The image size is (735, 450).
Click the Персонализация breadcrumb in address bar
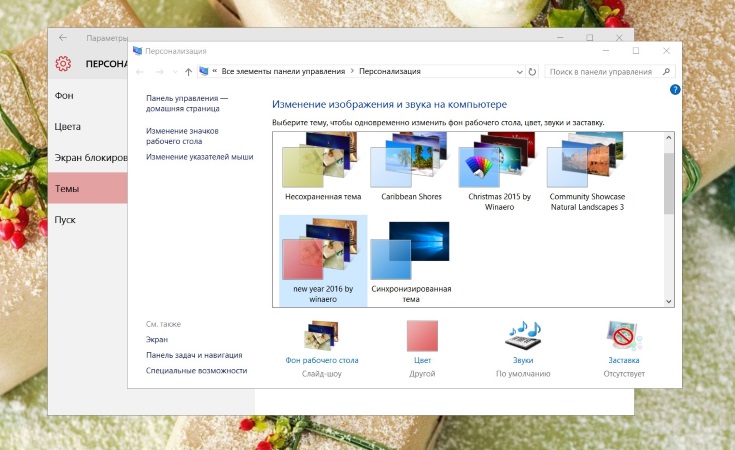pos(390,71)
